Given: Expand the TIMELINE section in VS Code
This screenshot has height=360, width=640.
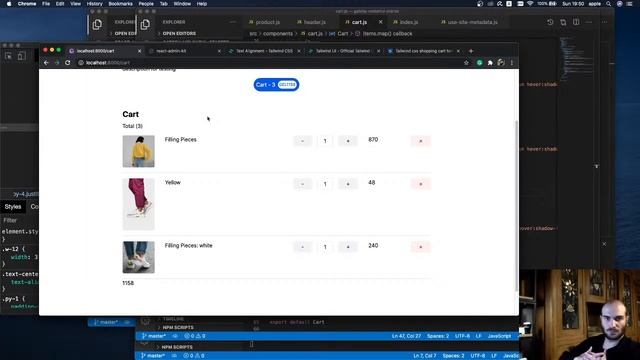Looking at the screenshot, I should click(x=171, y=319).
